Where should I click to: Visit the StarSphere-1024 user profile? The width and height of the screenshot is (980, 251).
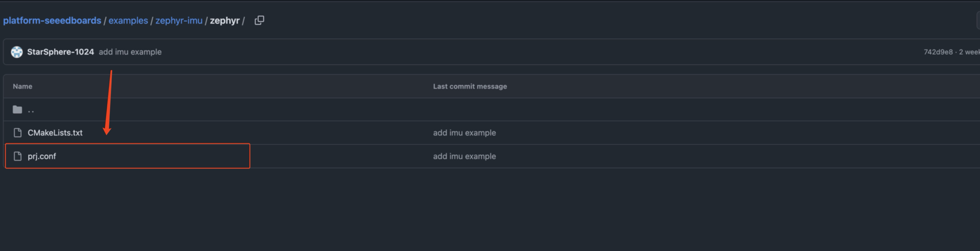point(60,52)
